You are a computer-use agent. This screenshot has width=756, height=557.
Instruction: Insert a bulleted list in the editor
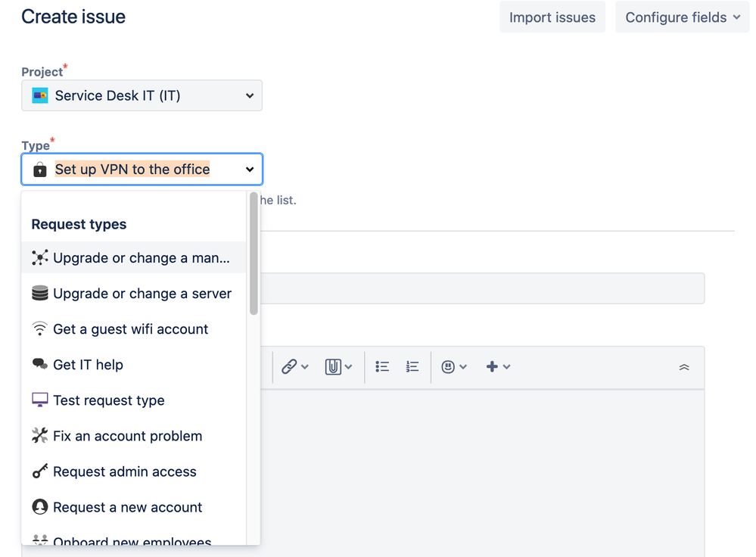pyautogui.click(x=382, y=366)
